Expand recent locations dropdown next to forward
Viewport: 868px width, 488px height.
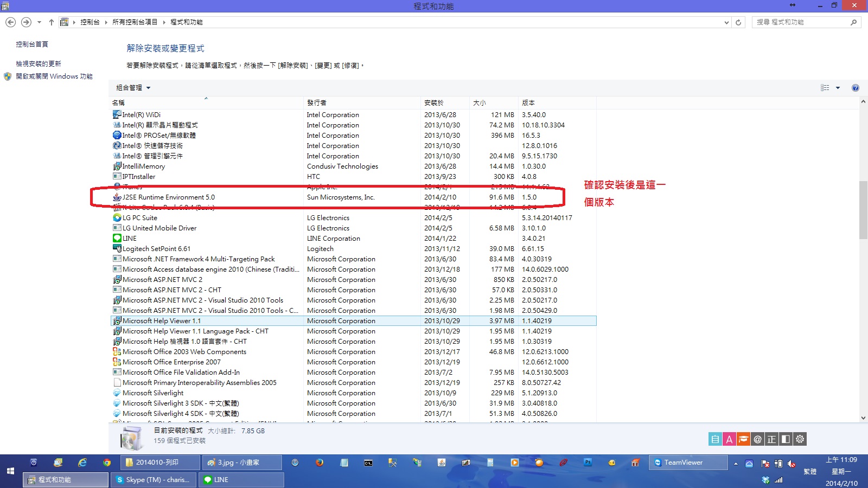pyautogui.click(x=39, y=22)
